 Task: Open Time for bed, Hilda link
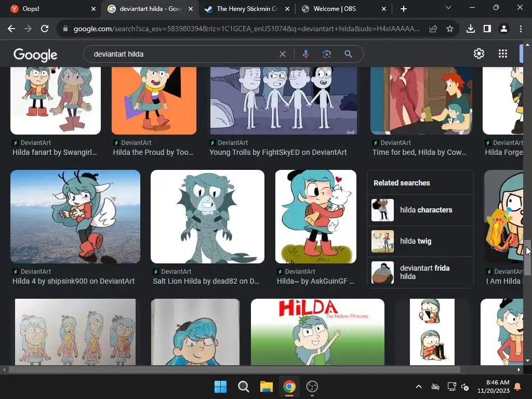[419, 152]
